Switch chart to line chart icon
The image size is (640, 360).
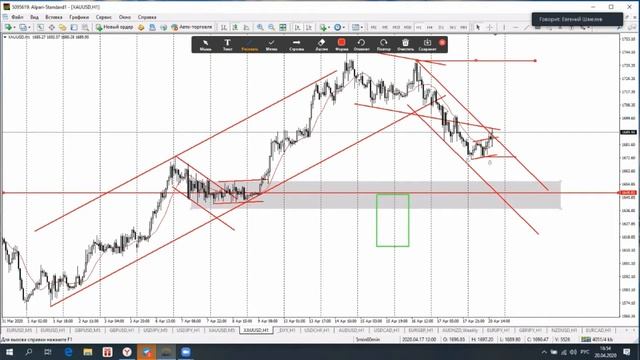[x=247, y=27]
